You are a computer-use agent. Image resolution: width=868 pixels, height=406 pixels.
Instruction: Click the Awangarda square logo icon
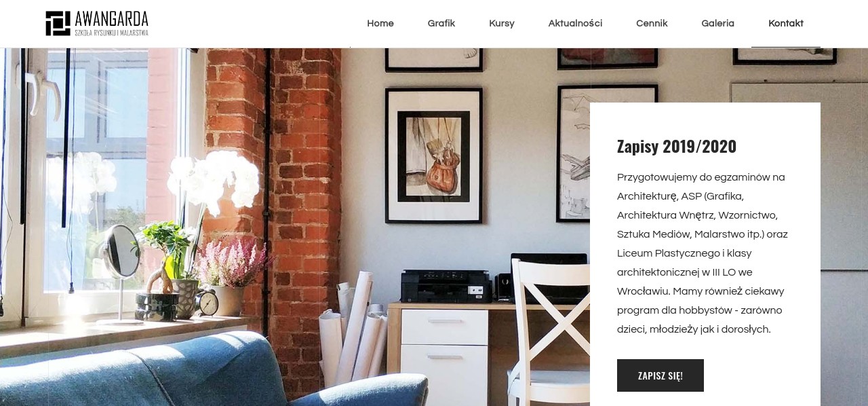point(58,23)
